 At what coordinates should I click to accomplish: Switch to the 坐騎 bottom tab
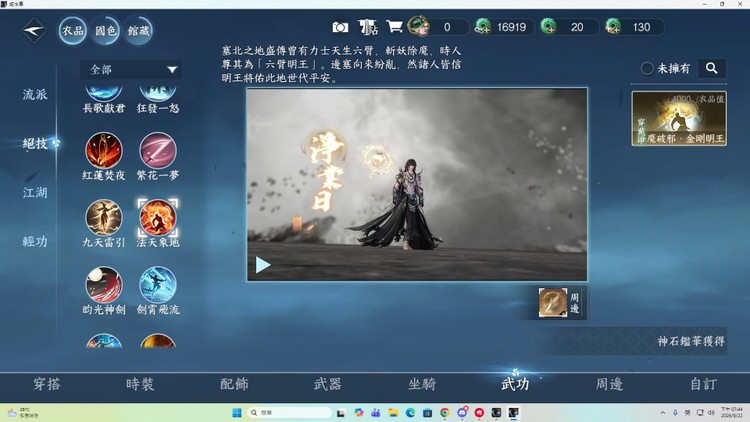point(422,384)
